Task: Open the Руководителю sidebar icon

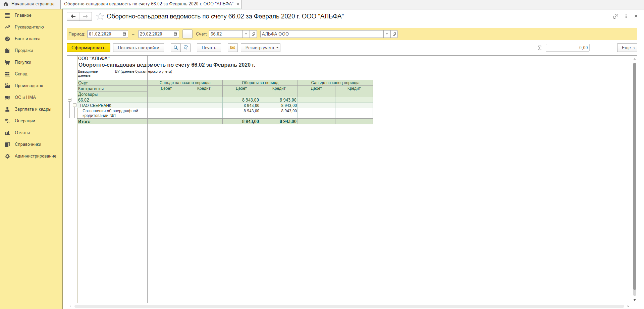Action: [x=7, y=27]
